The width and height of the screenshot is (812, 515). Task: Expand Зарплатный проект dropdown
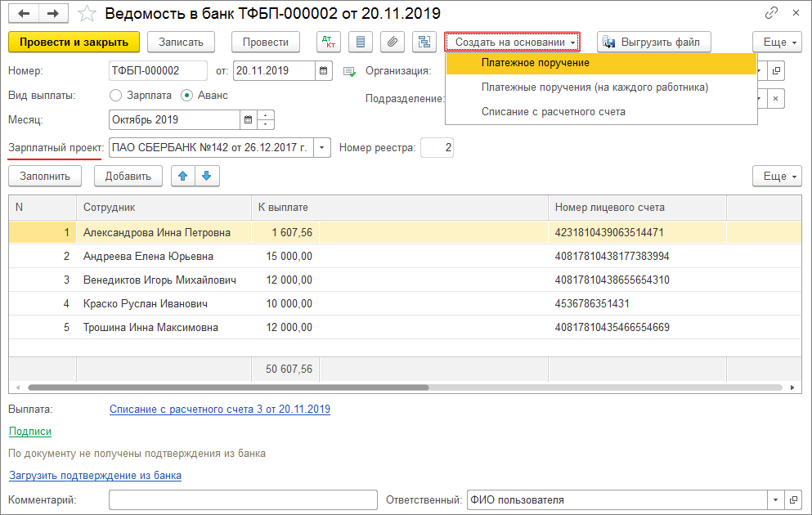[x=321, y=147]
